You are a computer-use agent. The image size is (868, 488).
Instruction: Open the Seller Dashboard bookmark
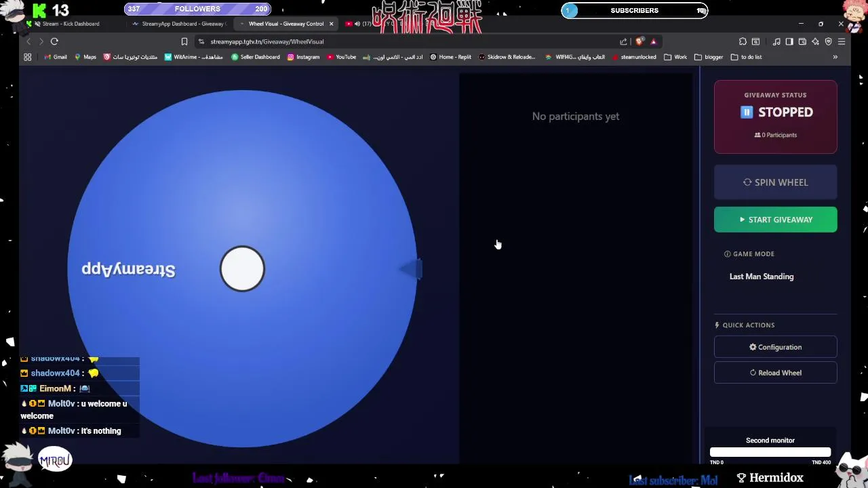[x=256, y=57]
